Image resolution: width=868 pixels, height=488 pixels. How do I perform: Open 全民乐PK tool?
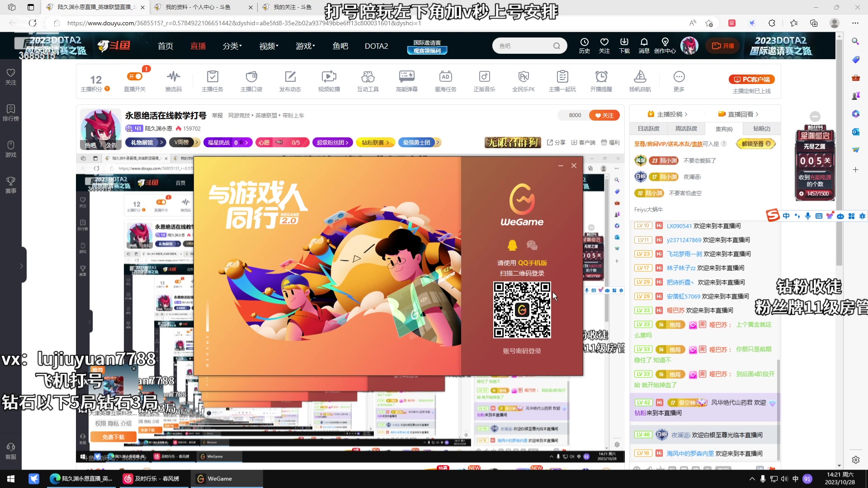point(524,81)
